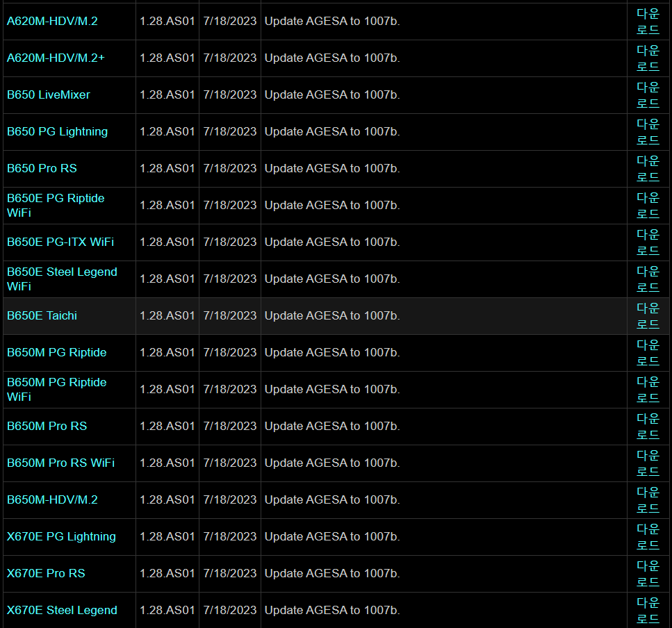672x628 pixels.
Task: Click 다운로드 for B650M-HDV/M.2
Action: click(x=648, y=500)
